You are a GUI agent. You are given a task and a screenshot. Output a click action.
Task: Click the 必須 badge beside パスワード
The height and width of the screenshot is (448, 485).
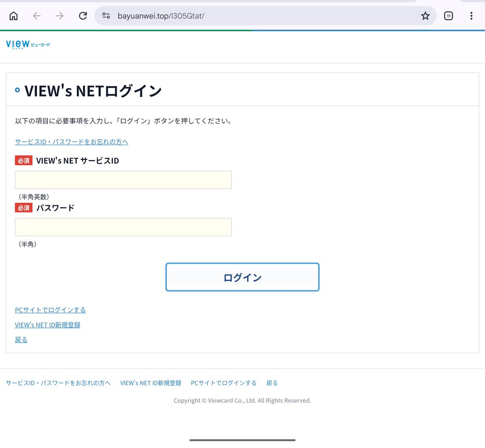tap(23, 208)
